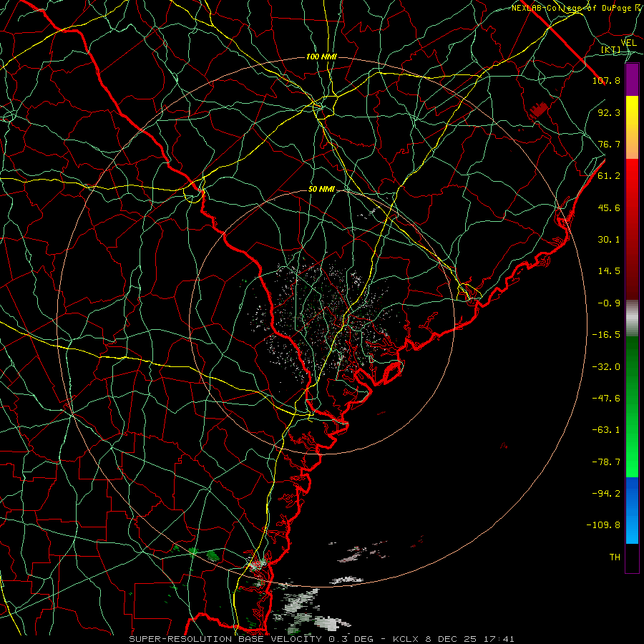Pick the black TH segment of the color bar
The height and width of the screenshot is (644, 644).
pyautogui.click(x=632, y=557)
